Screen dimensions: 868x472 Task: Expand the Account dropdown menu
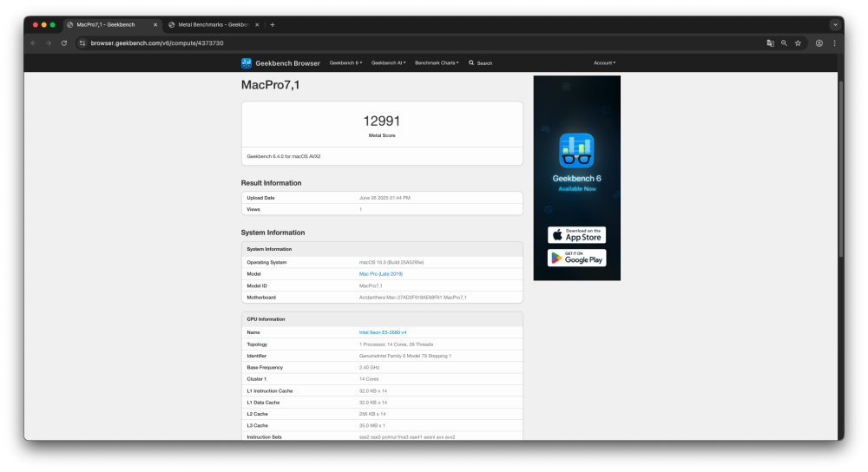(x=604, y=63)
